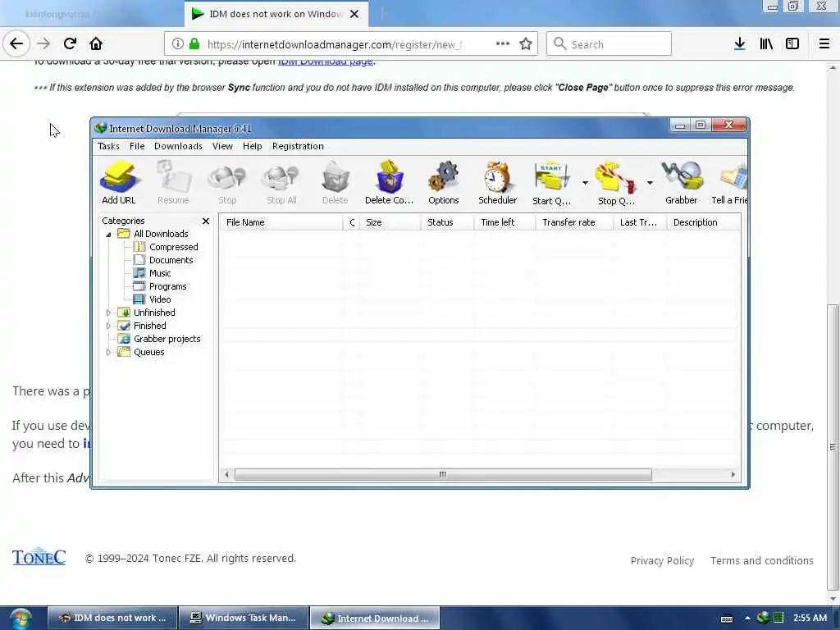Viewport: 840px width, 630px height.
Task: Click the Stop toolbar icon
Action: click(227, 182)
